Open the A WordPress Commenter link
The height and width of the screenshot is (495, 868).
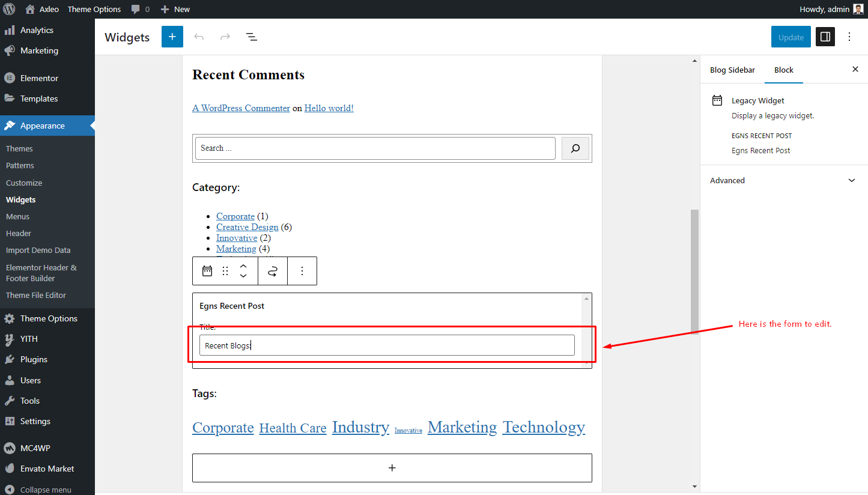[241, 108]
